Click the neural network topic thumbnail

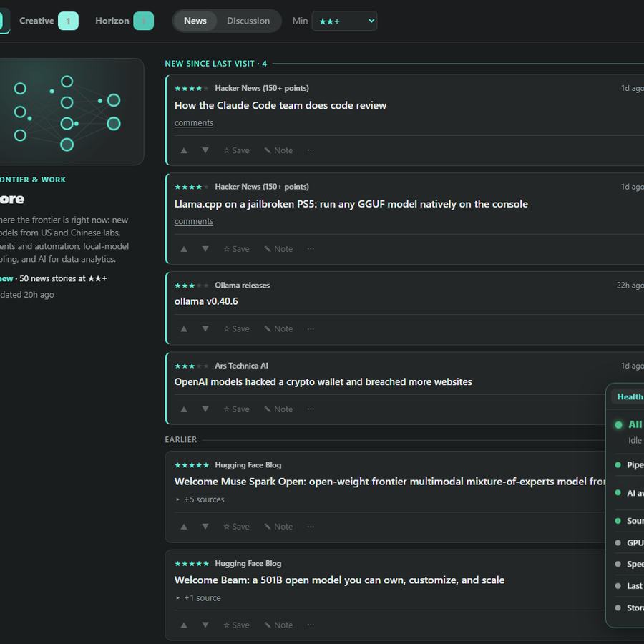(x=72, y=112)
